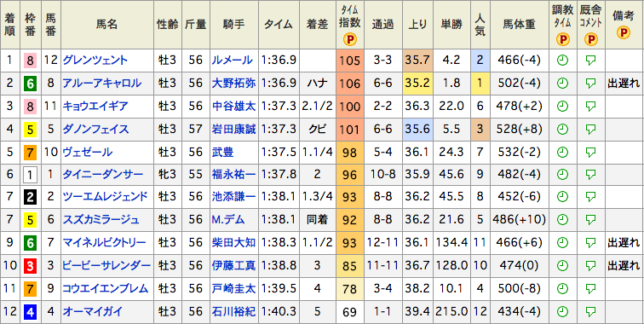Screen dimensions: 644x324
Task: Open horse page for オーマイガイ
Action: point(92,312)
